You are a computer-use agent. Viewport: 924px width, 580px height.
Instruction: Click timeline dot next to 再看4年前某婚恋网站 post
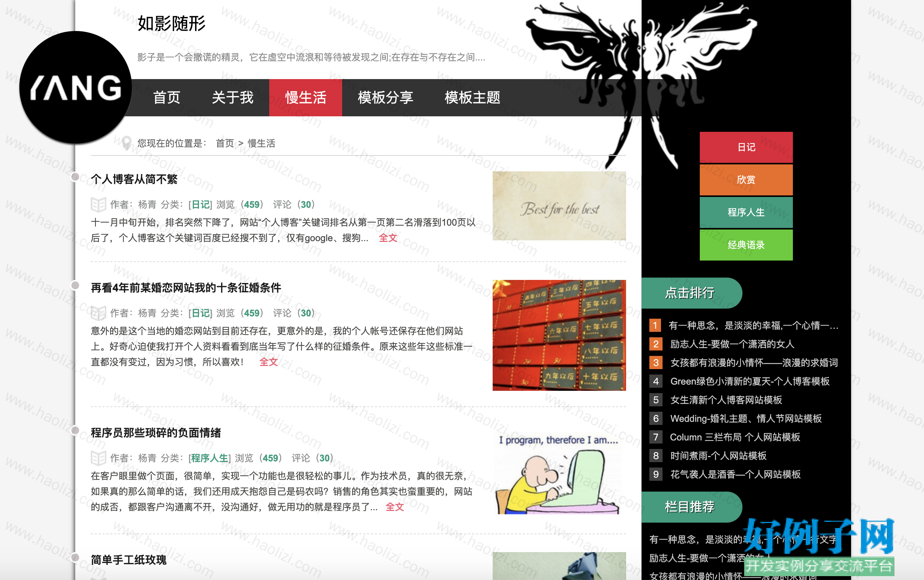click(x=75, y=286)
